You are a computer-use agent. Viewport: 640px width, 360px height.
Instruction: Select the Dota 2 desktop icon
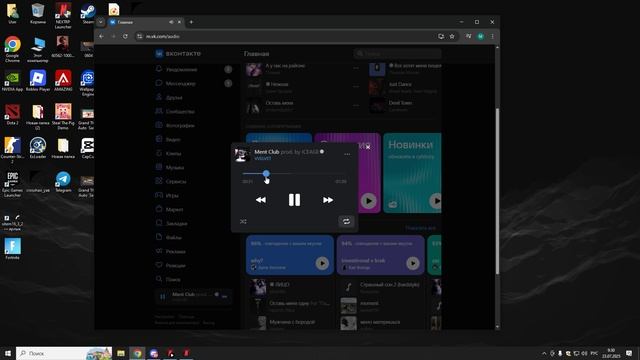(x=12, y=115)
